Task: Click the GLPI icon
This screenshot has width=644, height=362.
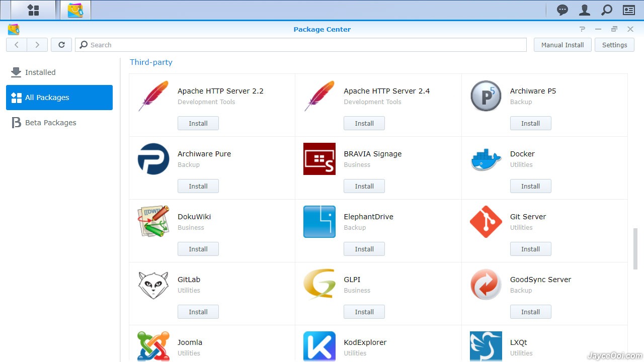Action: (319, 285)
